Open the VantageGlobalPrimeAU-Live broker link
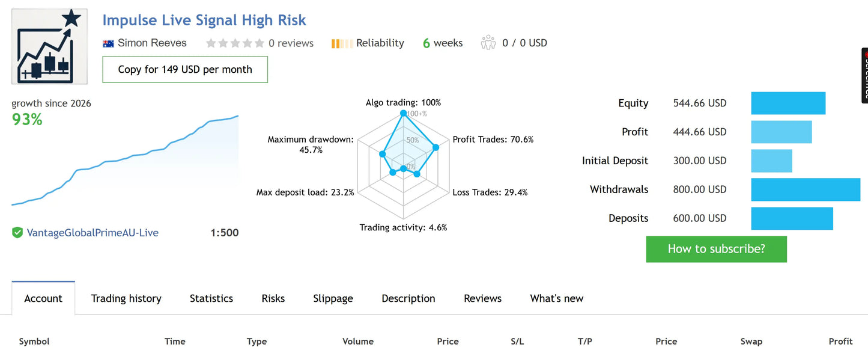This screenshot has height=350, width=868. [x=93, y=233]
